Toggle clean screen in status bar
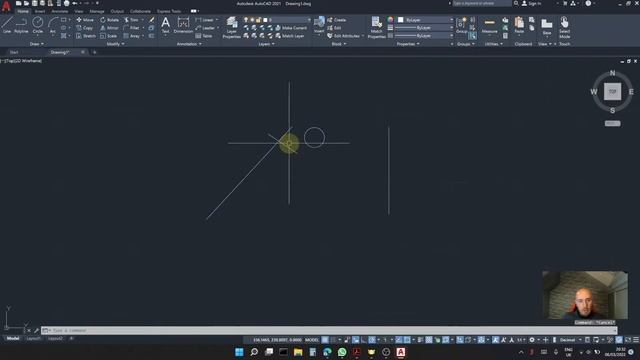640x360 pixels. 628,340
